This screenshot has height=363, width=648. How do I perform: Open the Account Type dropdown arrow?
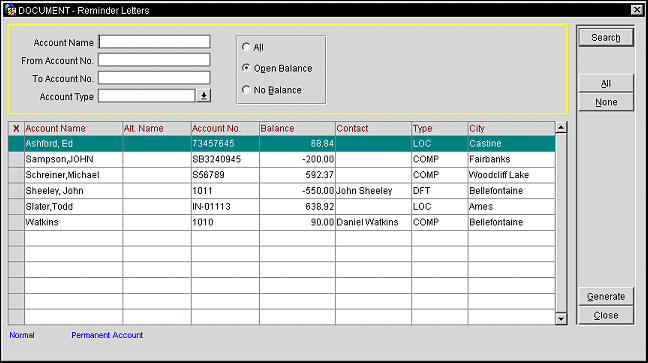(203, 96)
